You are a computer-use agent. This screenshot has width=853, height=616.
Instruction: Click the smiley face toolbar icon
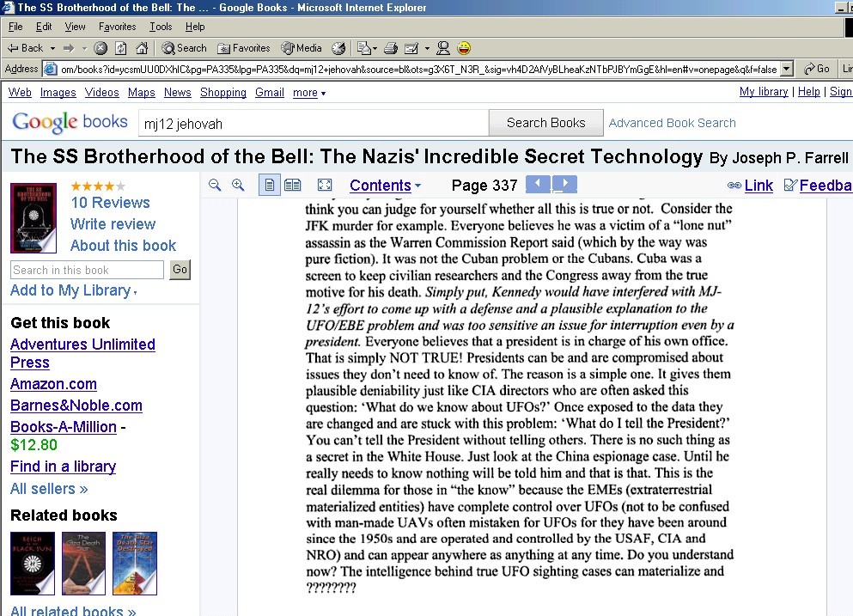point(464,48)
